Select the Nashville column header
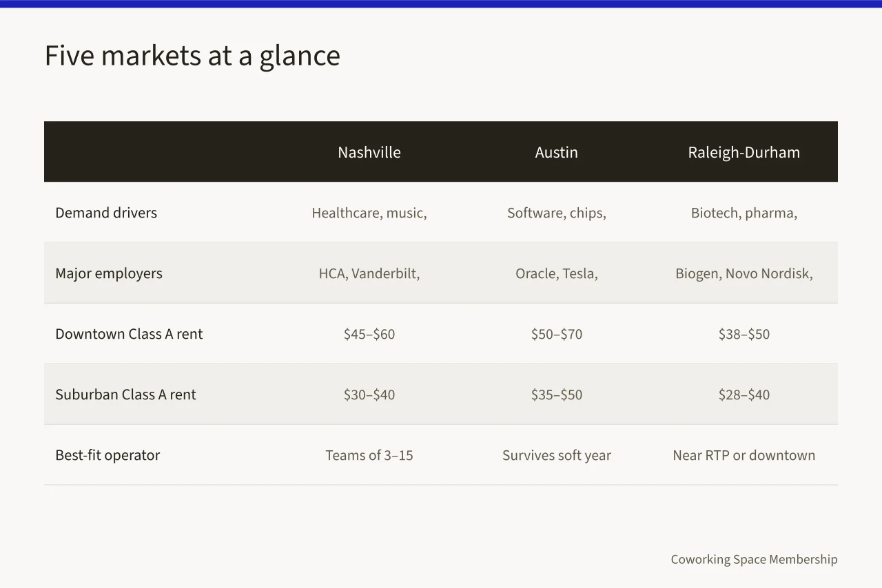This screenshot has height=588, width=882. tap(369, 152)
